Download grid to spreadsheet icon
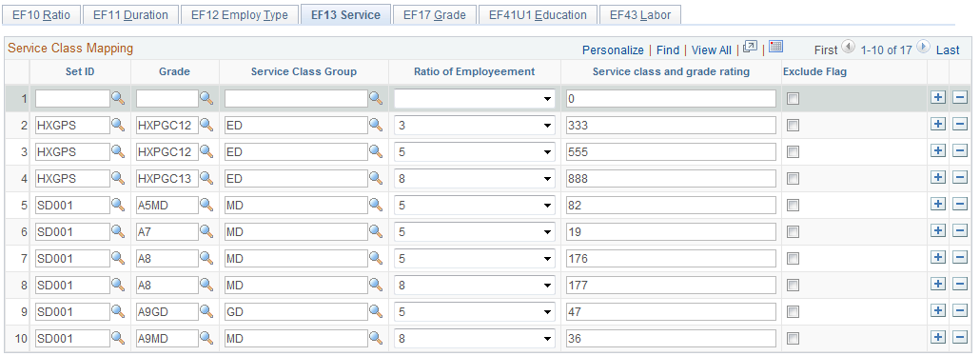This screenshot has height=356, width=980. click(775, 47)
